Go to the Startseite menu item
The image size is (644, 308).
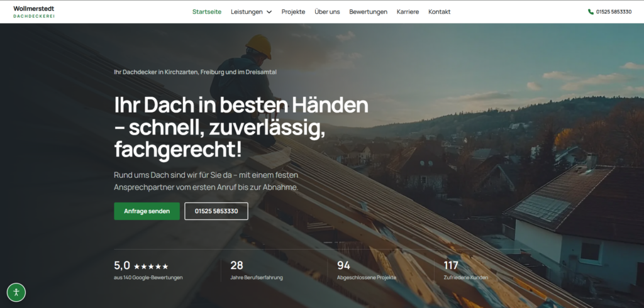[x=206, y=12]
